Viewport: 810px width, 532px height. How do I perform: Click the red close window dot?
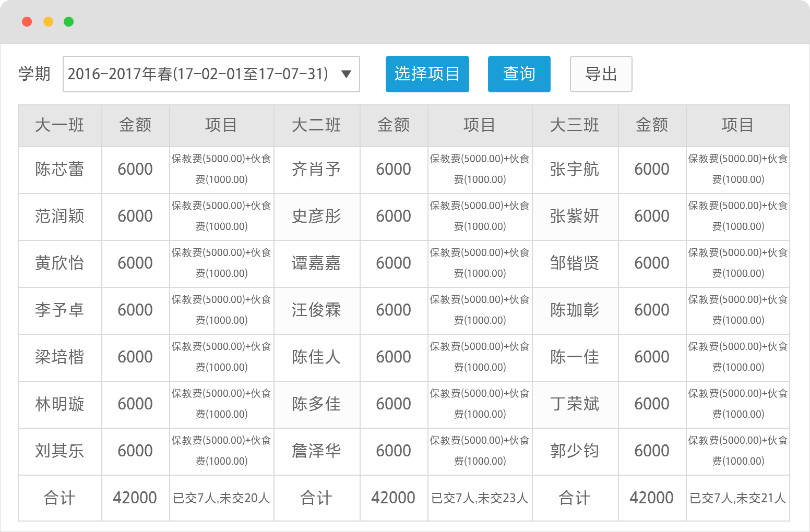click(x=27, y=21)
